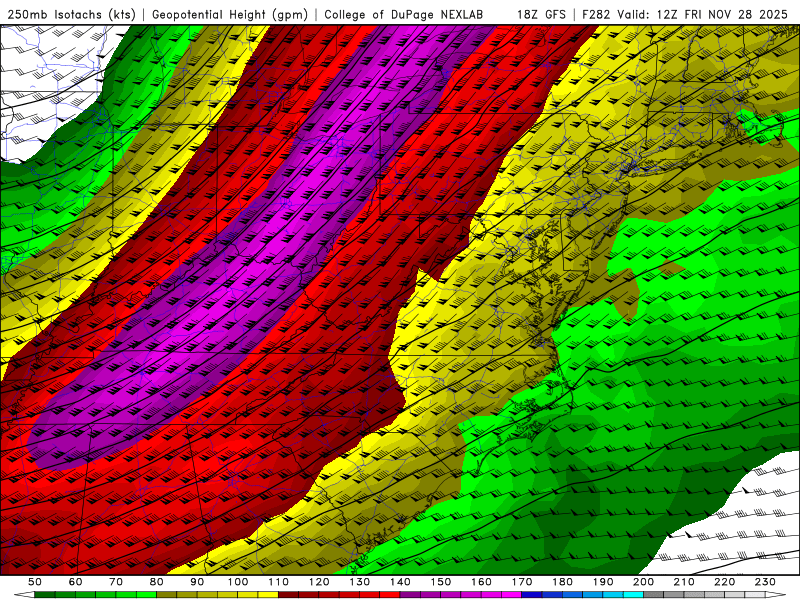Click the left arrow end of color bar
This screenshot has width=800, height=600.
point(24,594)
